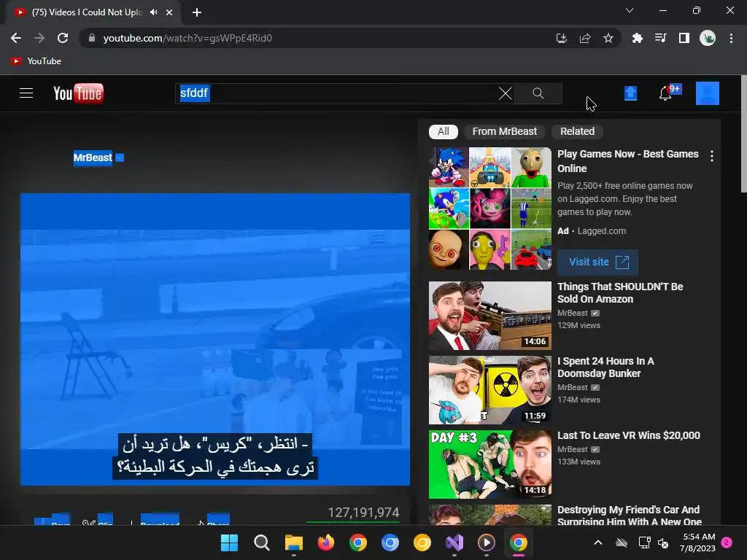Clear the search box with the X icon
This screenshot has height=560, width=747.
pos(506,93)
